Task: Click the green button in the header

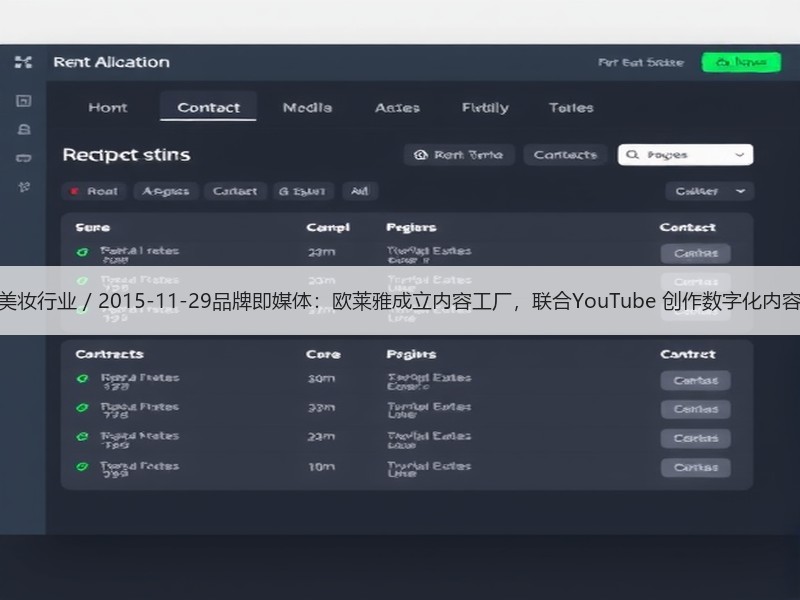Action: pyautogui.click(x=741, y=62)
